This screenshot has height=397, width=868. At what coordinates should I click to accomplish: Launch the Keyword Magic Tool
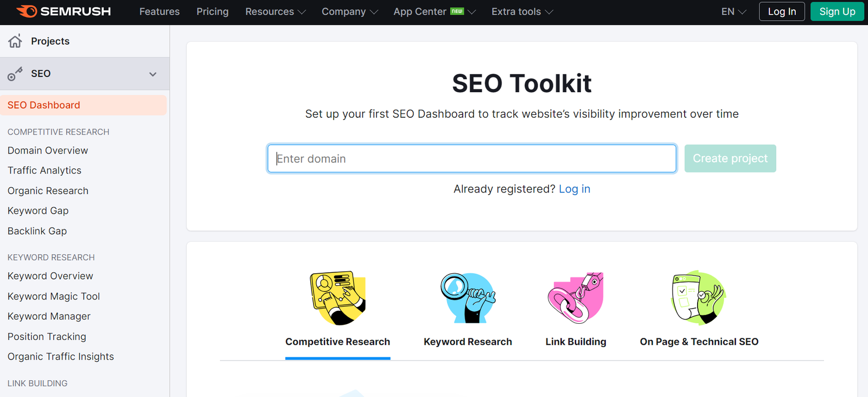(x=54, y=296)
